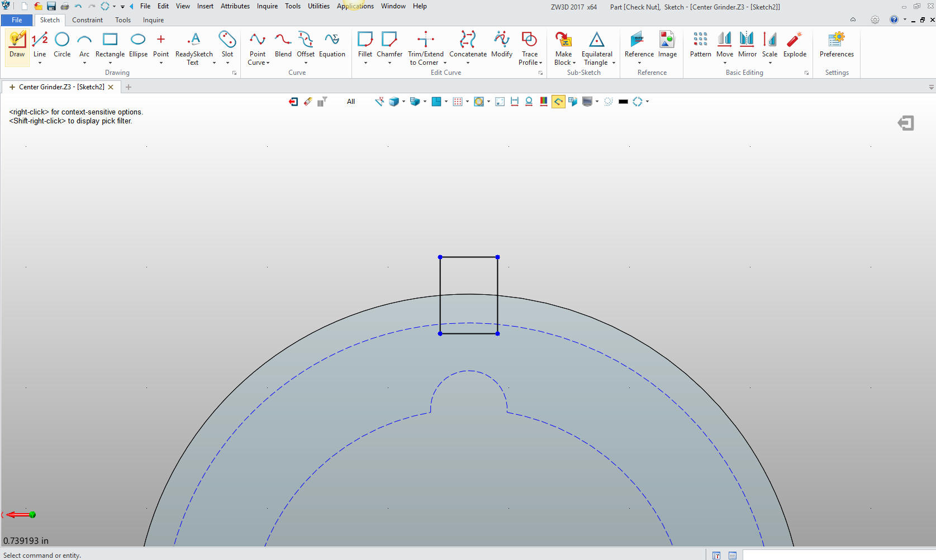This screenshot has height=560, width=936.
Task: Use Trim/Extend to Corner
Action: (426, 49)
